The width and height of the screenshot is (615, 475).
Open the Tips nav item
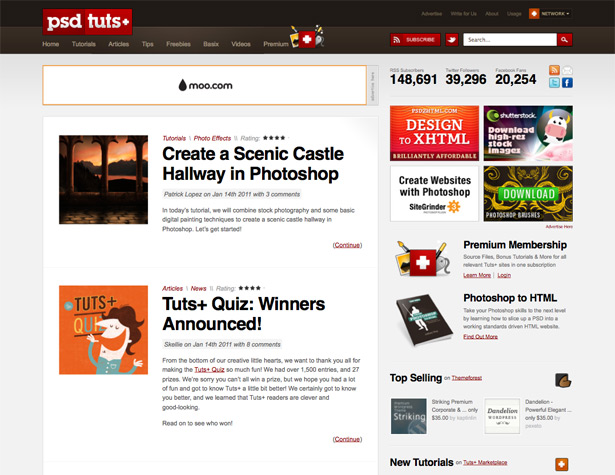tap(147, 44)
